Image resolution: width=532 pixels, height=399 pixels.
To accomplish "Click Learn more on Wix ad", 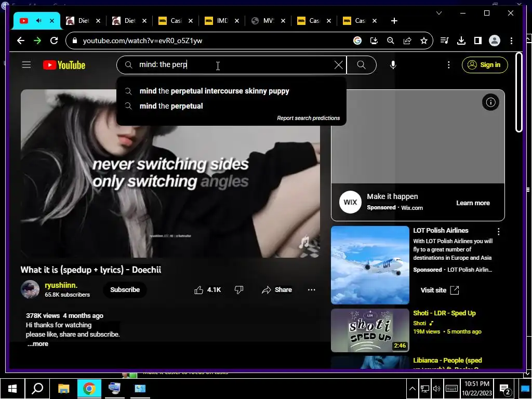I will tap(473, 203).
